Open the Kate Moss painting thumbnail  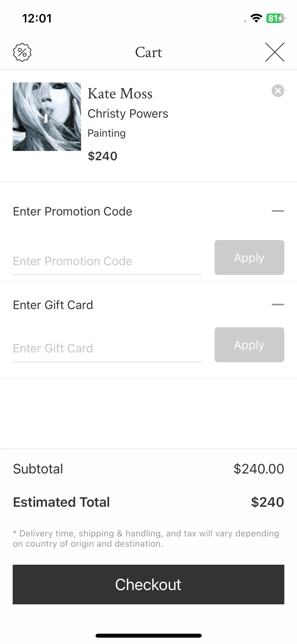point(47,117)
